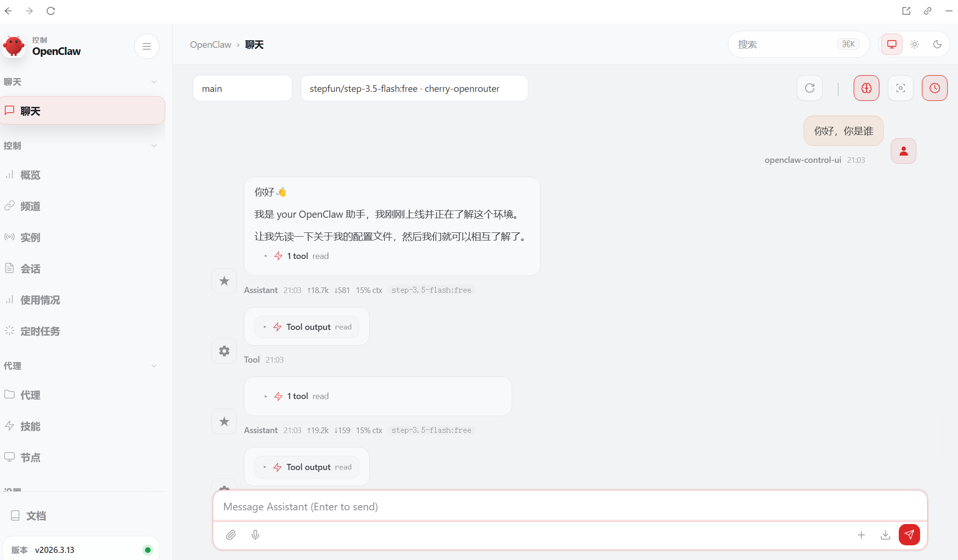Image resolution: width=958 pixels, height=560 pixels.
Task: Click the plus icon in message bar
Action: (x=861, y=535)
